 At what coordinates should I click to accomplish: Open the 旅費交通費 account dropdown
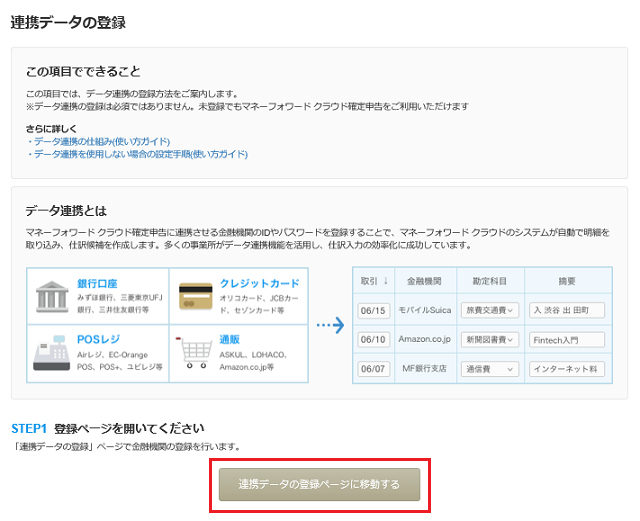(489, 310)
